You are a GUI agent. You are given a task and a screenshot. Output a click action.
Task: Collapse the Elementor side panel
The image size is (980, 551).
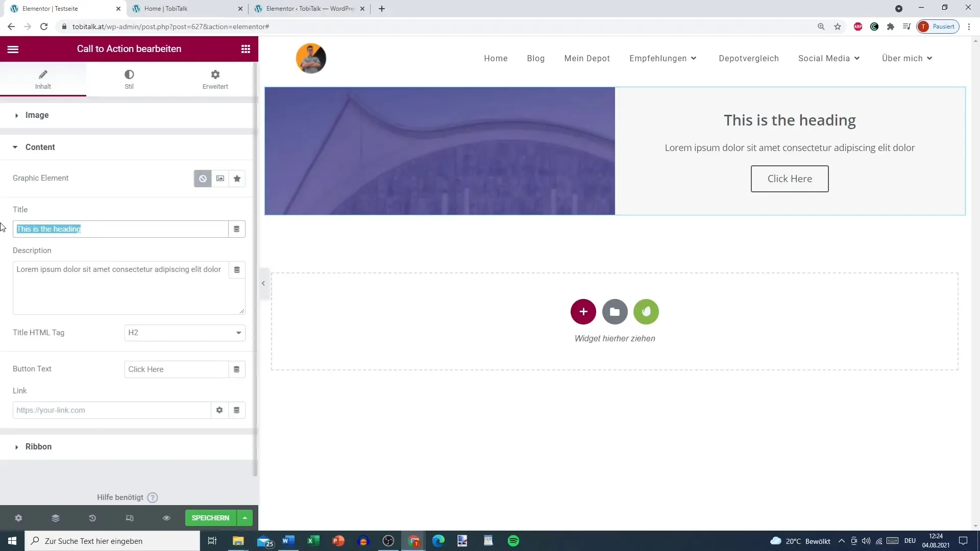(x=263, y=284)
